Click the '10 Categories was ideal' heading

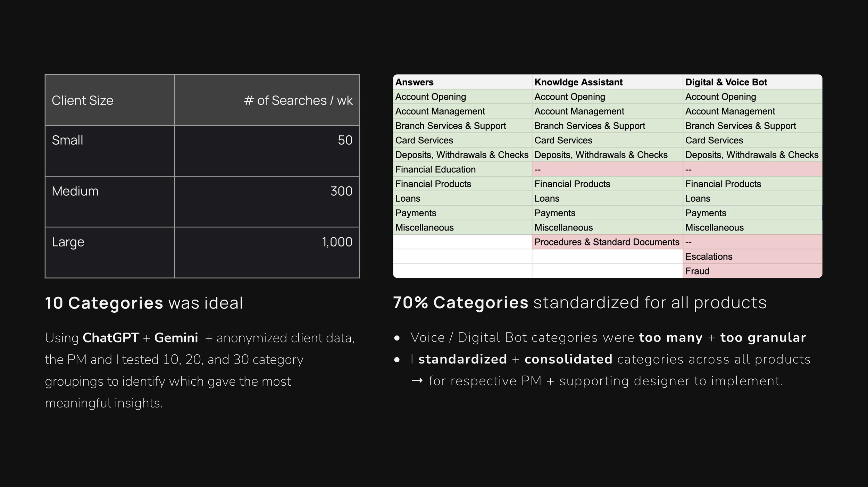[144, 303]
